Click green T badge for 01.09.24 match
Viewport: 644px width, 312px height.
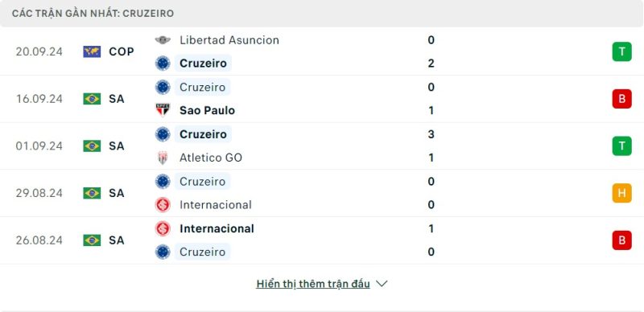tap(621, 146)
